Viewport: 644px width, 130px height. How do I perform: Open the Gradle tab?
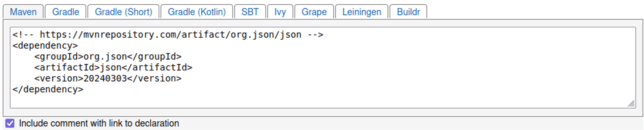(x=65, y=12)
